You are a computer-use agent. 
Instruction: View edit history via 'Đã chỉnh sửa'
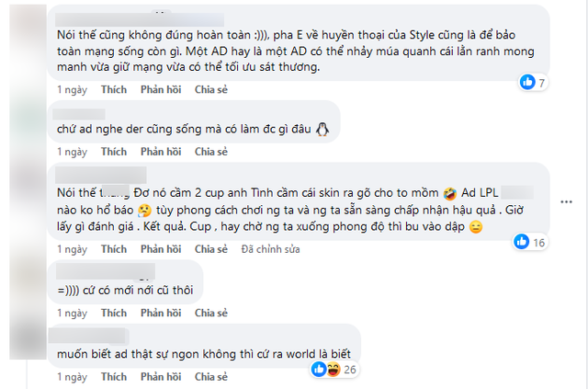tap(270, 249)
